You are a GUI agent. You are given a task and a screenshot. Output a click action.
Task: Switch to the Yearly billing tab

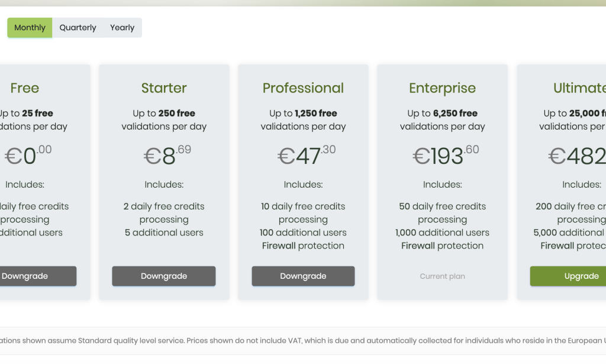click(121, 27)
